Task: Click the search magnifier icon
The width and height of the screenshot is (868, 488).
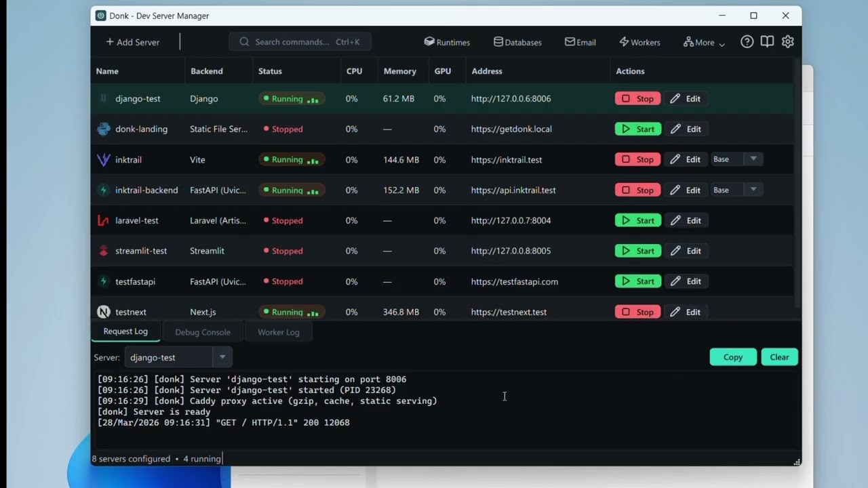Action: point(244,42)
